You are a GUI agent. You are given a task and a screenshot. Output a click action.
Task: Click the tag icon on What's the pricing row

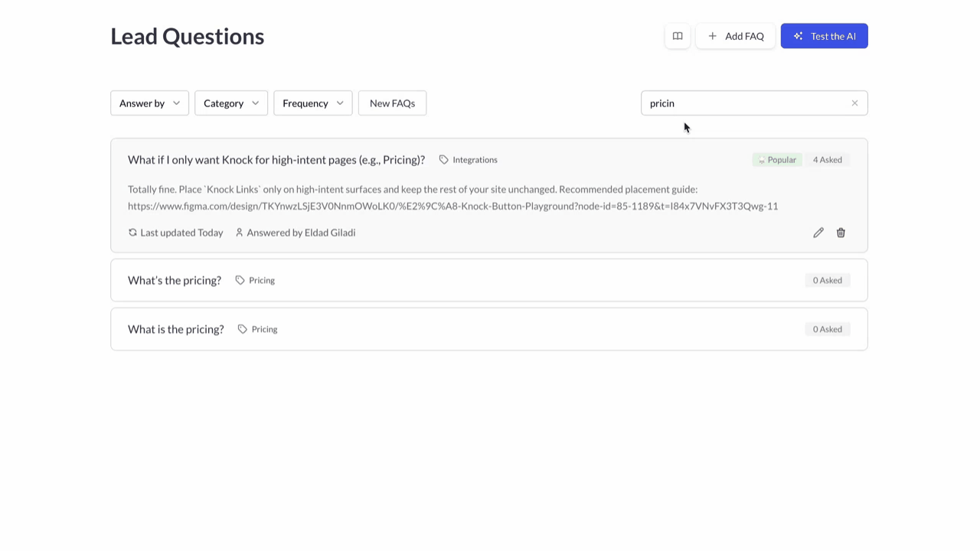pos(240,280)
